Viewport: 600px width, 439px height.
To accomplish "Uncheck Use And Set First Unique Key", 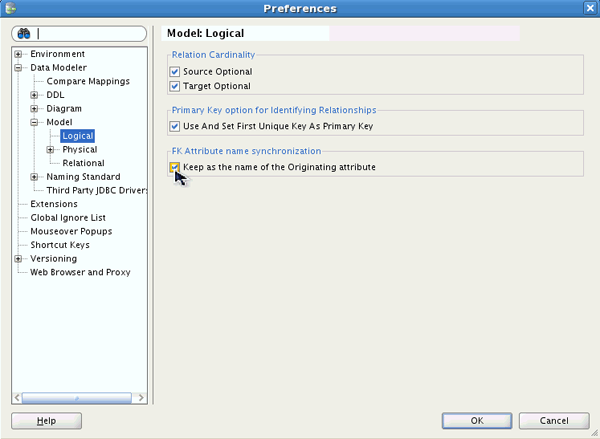I will point(175,127).
